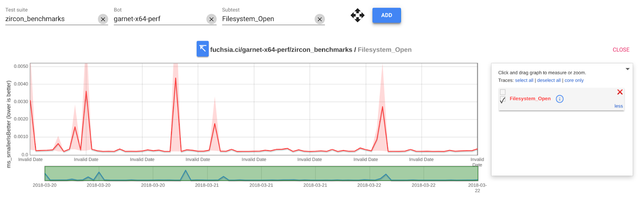The width and height of the screenshot is (644, 200).
Task: Click the 'less' link in legend
Action: pyautogui.click(x=619, y=106)
